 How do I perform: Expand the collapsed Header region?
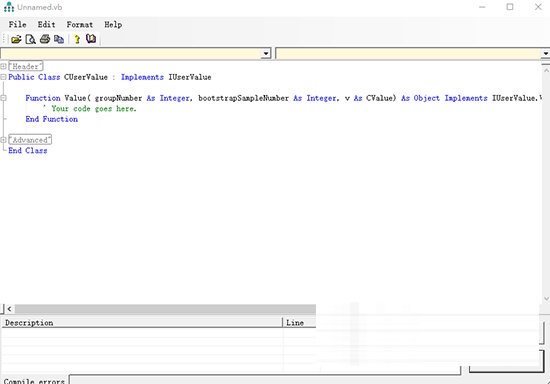click(x=3, y=66)
